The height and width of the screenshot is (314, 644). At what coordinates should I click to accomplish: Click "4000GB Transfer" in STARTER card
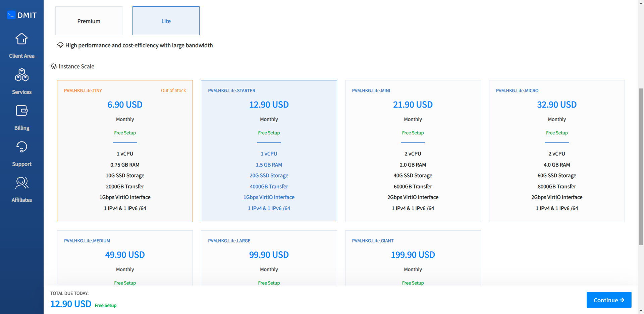[x=269, y=187]
